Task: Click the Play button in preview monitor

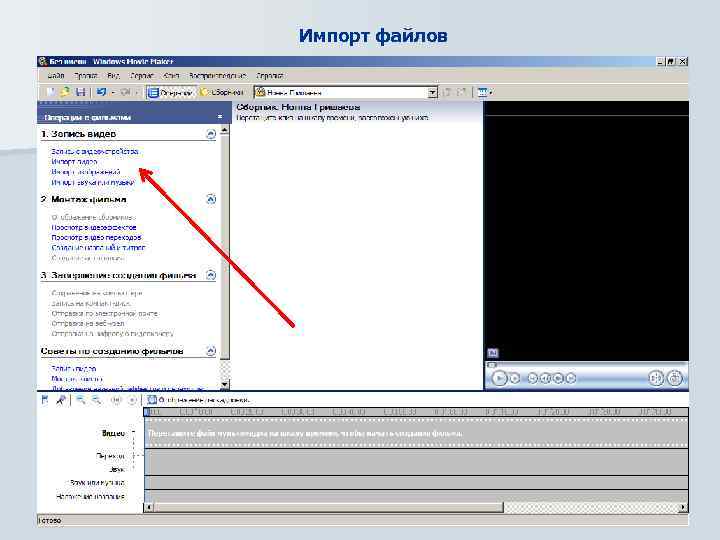Action: coord(499,378)
